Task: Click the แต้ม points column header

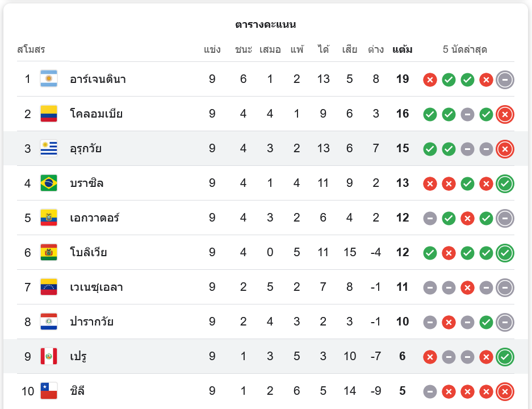Action: coord(403,49)
